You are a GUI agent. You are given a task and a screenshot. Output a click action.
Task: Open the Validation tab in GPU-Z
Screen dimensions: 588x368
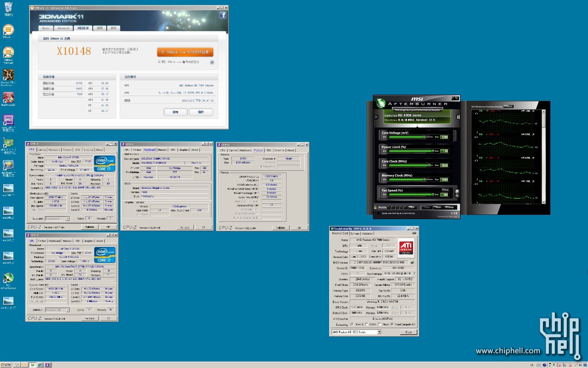(x=367, y=233)
